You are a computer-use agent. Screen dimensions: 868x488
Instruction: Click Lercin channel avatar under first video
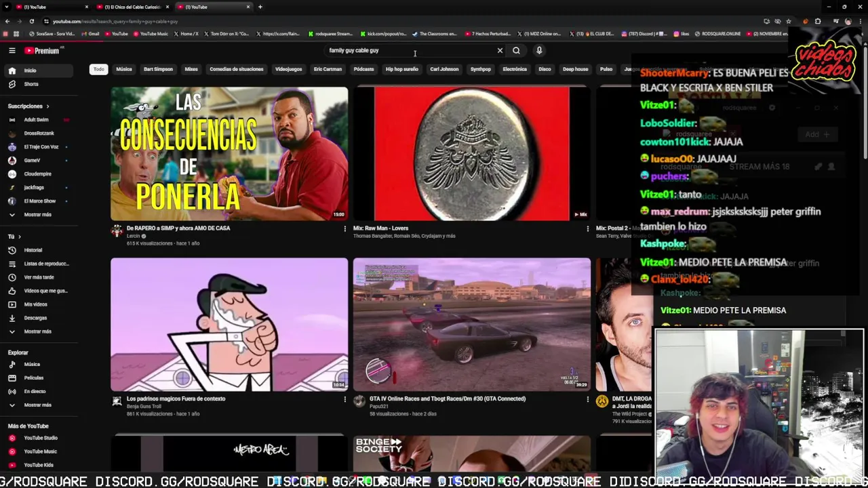117,231
